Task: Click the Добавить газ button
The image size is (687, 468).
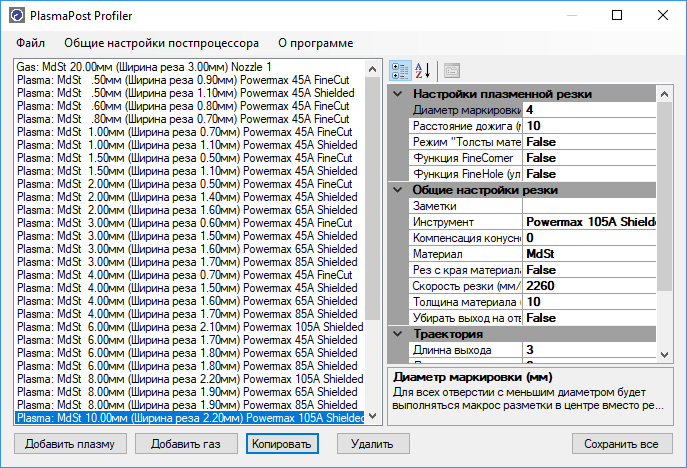Action: (186, 444)
